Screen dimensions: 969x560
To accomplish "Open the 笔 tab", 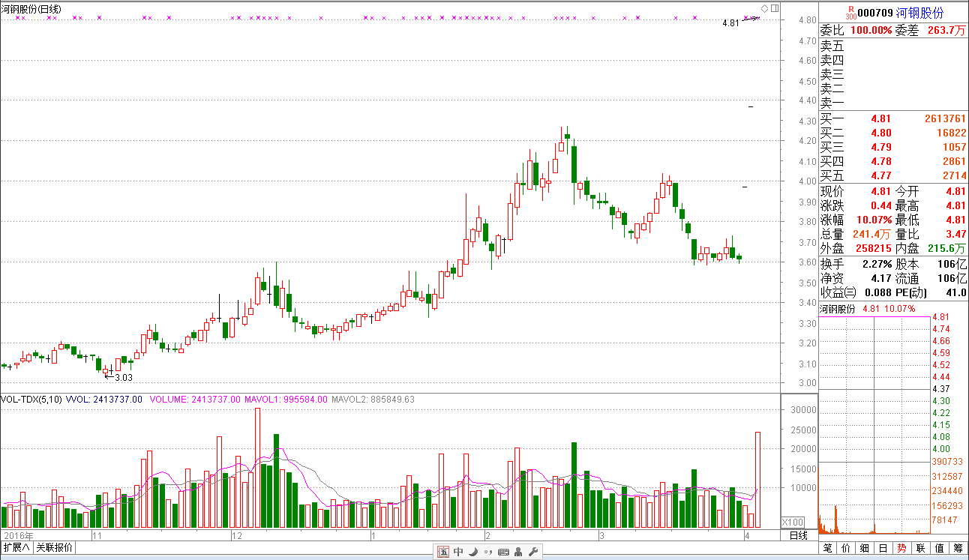I will [828, 548].
